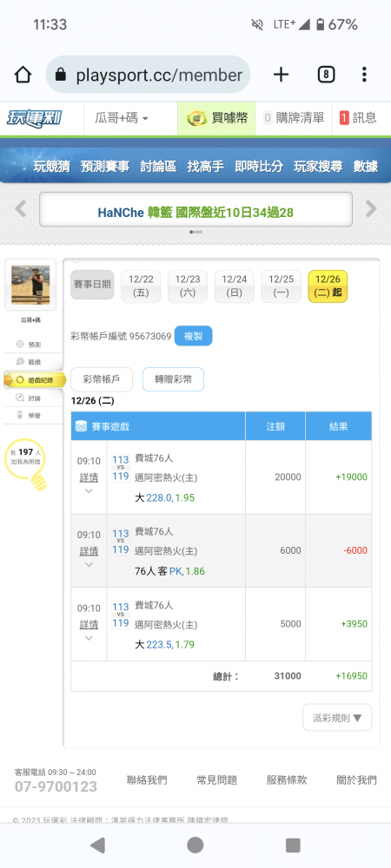Open the 訊息 messages inbox
Screen dimensions: 391x868
(x=358, y=118)
